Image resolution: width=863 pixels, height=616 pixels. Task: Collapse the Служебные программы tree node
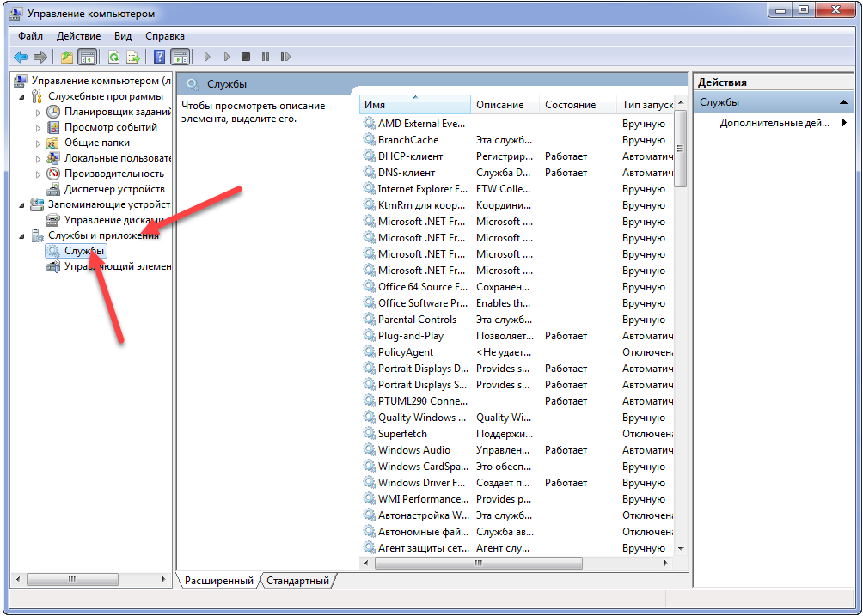[x=21, y=96]
